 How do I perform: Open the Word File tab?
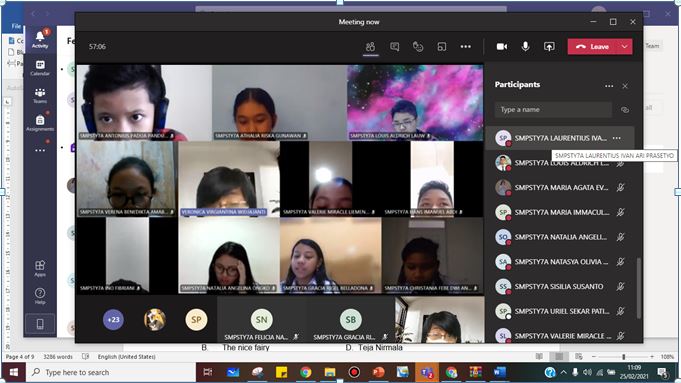point(16,26)
